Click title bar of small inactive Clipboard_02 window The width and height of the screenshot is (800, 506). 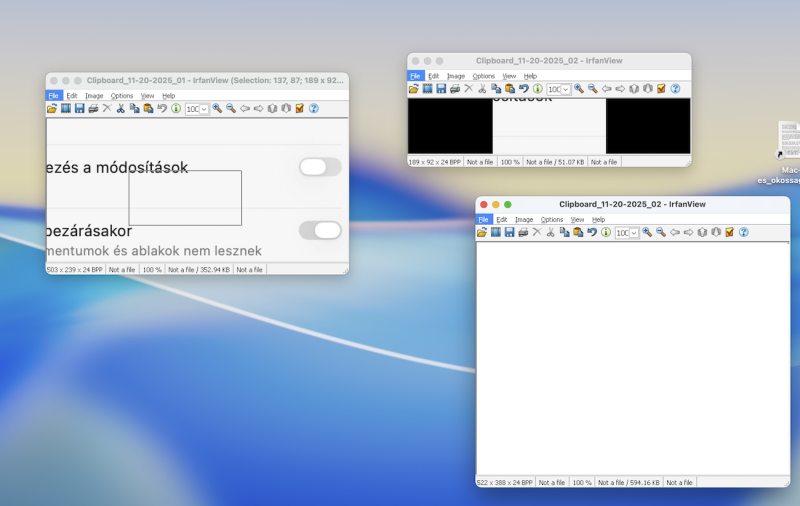(x=549, y=61)
